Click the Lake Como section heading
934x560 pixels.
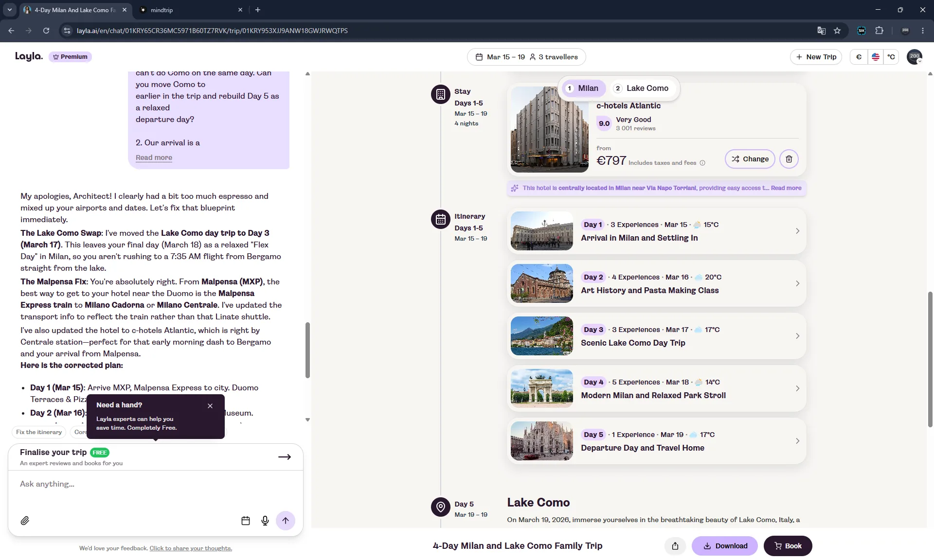tap(539, 503)
